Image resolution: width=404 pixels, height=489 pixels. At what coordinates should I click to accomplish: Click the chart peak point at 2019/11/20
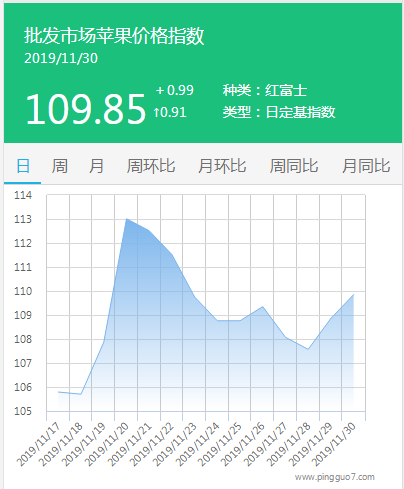point(126,219)
